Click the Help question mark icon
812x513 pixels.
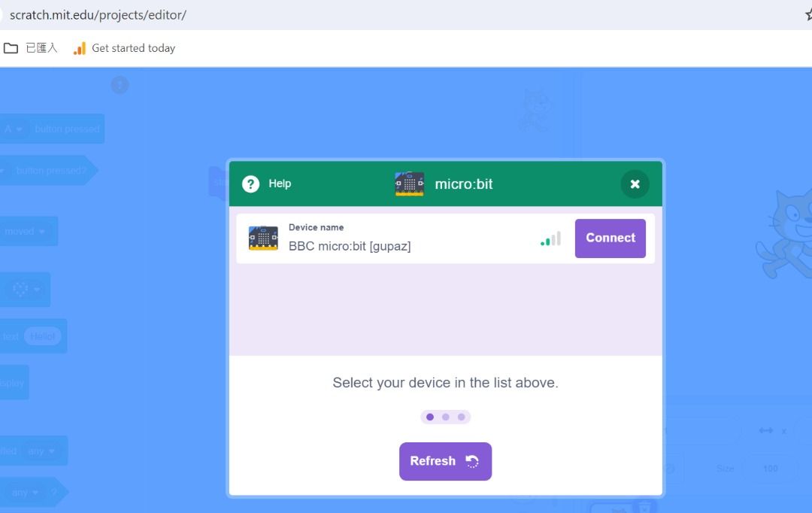pos(251,184)
